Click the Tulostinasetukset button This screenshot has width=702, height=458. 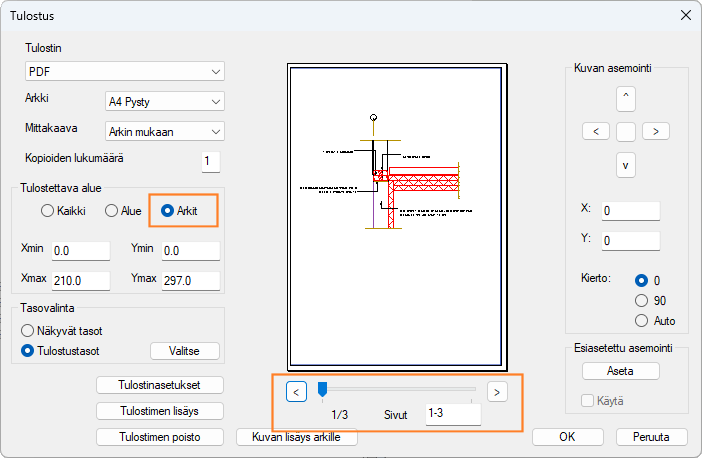pos(160,385)
